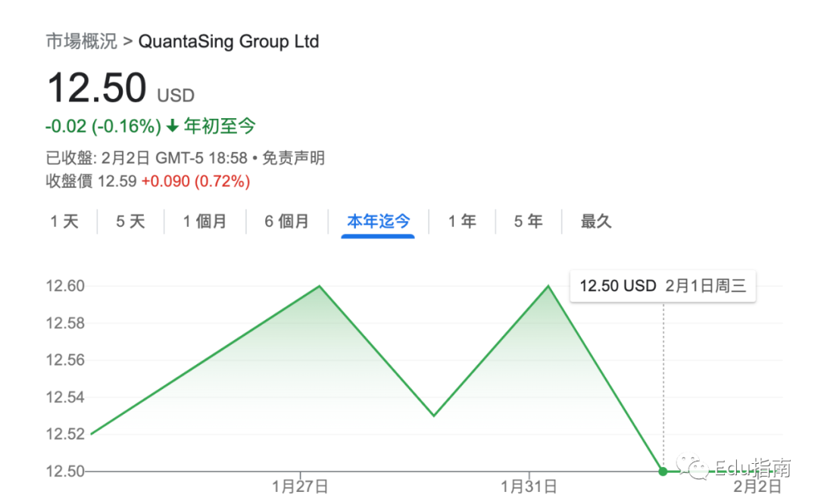This screenshot has width=818, height=504.
Task: Click the chart peak above 1月31日
Action: [x=548, y=286]
